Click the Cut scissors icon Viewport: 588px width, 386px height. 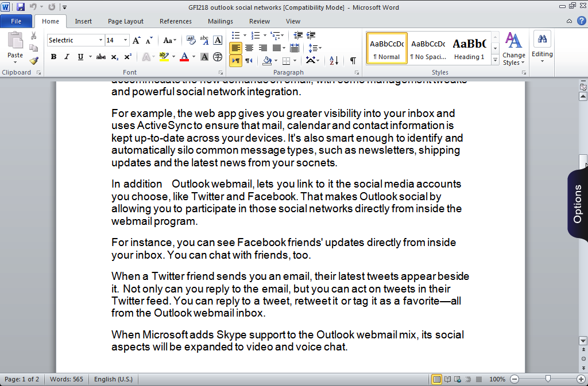coord(33,36)
